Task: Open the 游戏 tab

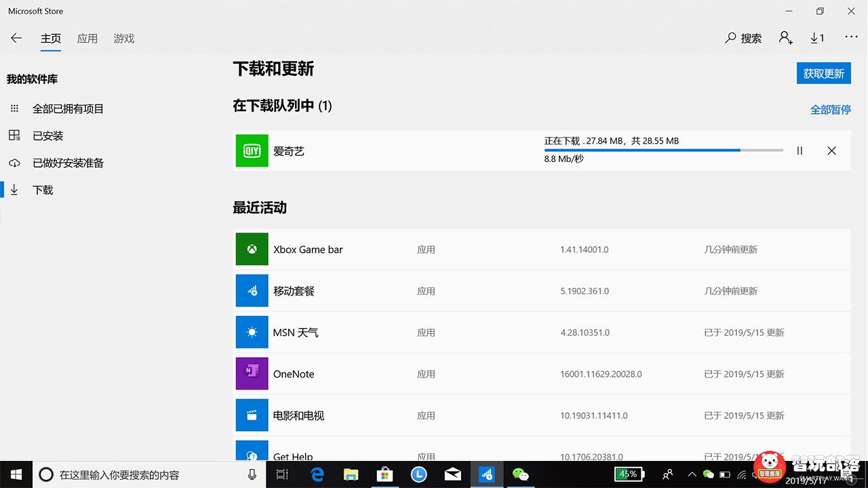Action: click(124, 39)
